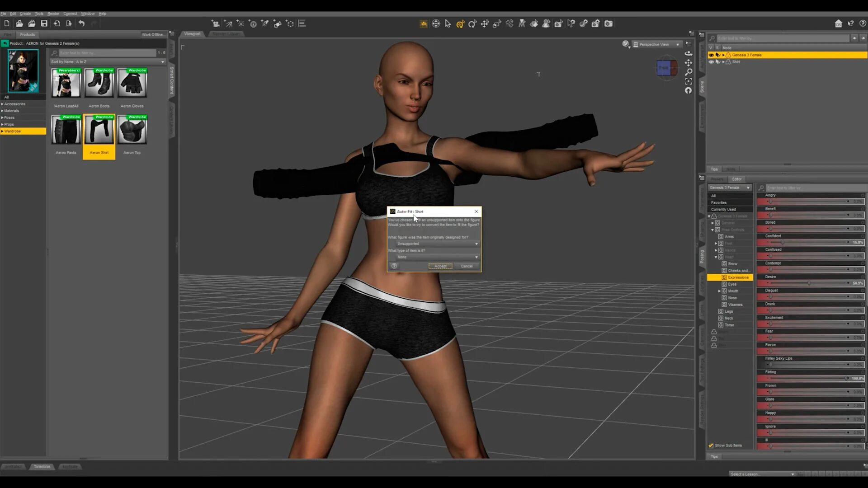Select the Translate tool icon
Viewport: 868px width, 488px height.
(484, 23)
